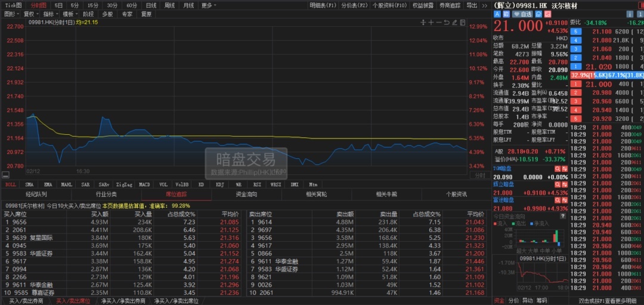Click the red share link icon
This screenshot has height=305, width=644.
(x=547, y=14)
